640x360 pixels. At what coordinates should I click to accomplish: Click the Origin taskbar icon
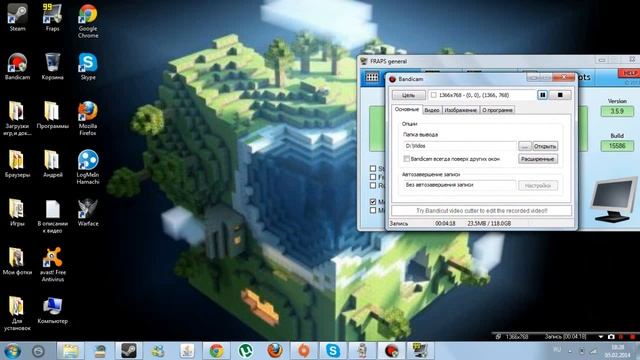point(303,351)
